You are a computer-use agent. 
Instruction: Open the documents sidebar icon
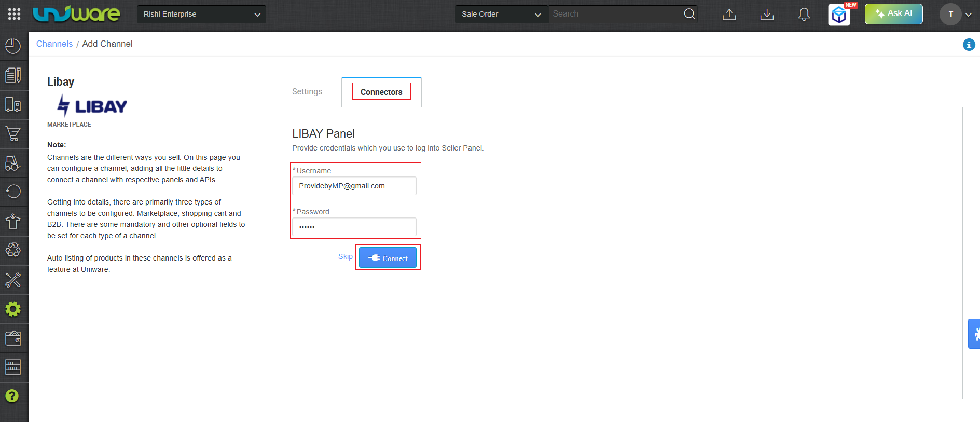13,75
